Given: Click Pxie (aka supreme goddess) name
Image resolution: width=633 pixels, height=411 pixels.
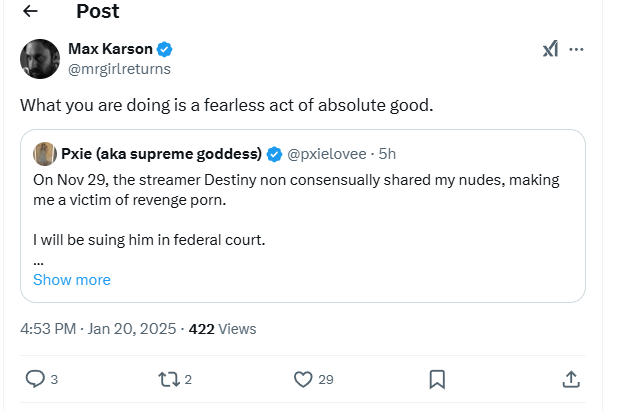Looking at the screenshot, I should tap(161, 154).
